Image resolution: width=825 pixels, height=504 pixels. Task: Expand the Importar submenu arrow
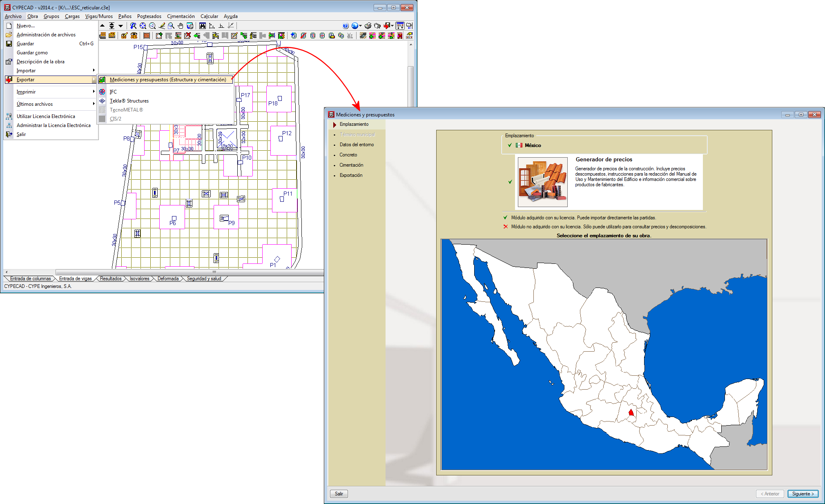point(94,70)
